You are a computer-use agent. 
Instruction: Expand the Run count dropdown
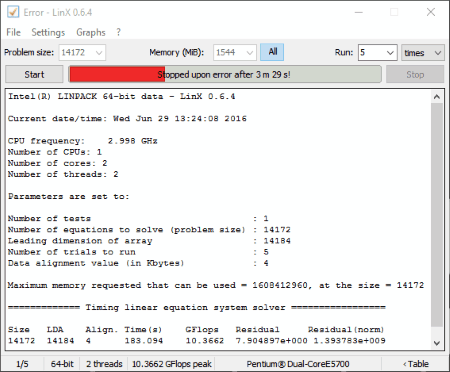pos(390,53)
